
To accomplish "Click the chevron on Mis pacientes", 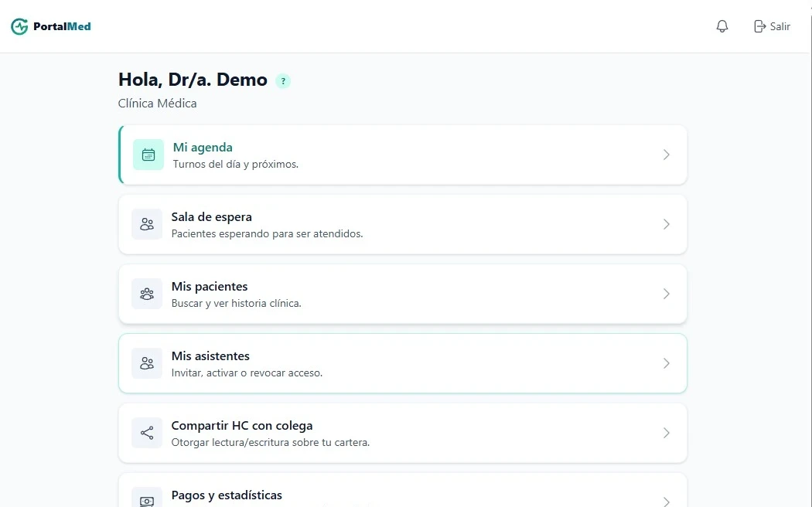I will tap(667, 294).
